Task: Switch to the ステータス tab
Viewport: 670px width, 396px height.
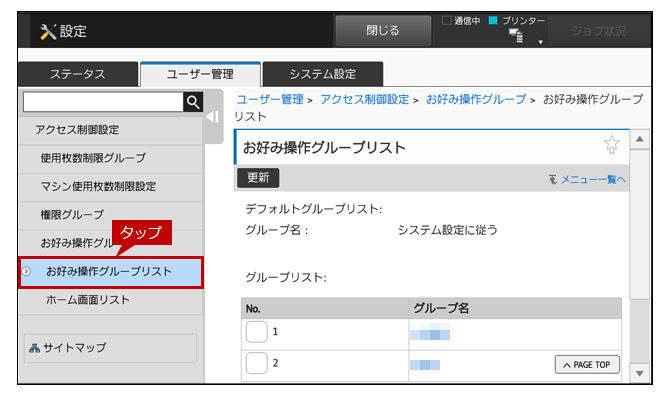Action: (78, 74)
